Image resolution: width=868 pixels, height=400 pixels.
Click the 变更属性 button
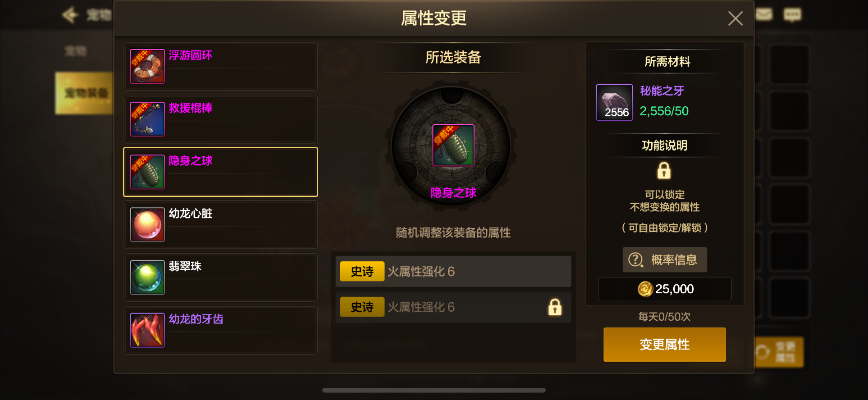point(664,344)
